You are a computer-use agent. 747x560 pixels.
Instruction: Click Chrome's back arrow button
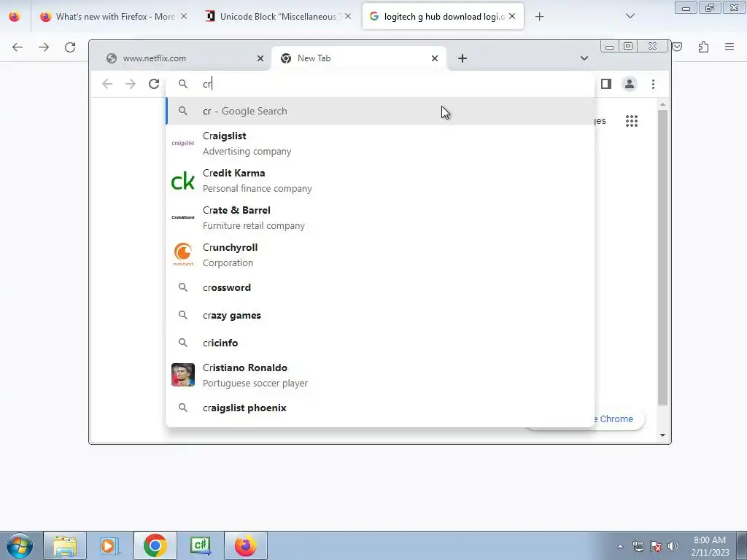coord(107,85)
